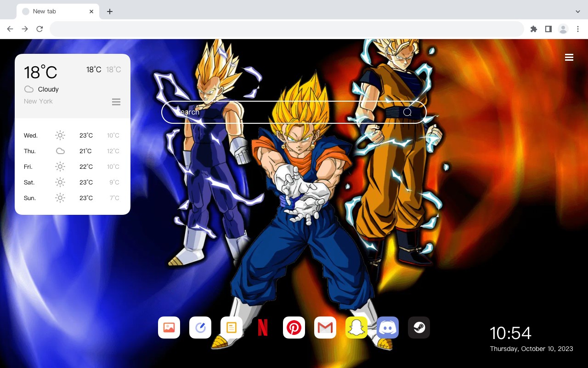Click the sun icon for Fri.
588x368 pixels.
[x=60, y=167]
